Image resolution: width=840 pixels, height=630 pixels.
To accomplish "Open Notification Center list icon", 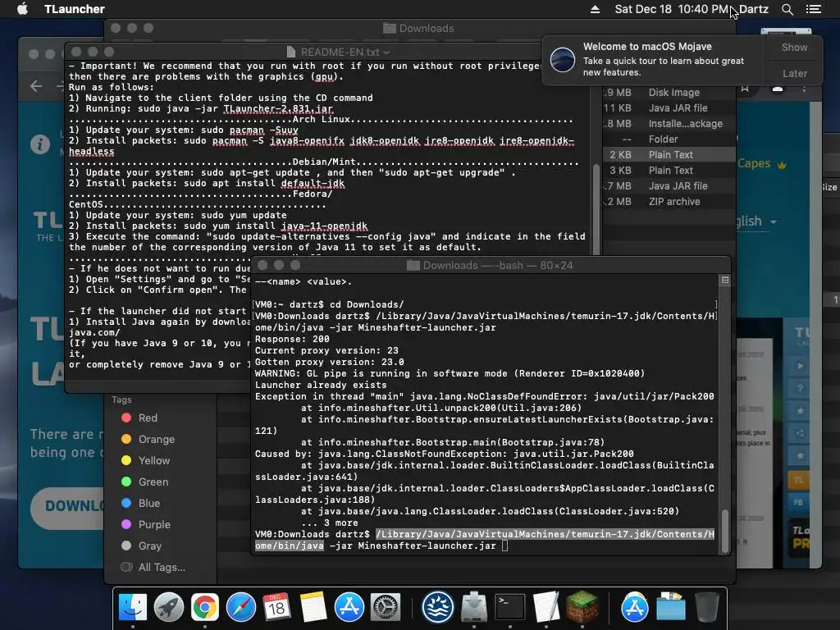I will click(814, 9).
